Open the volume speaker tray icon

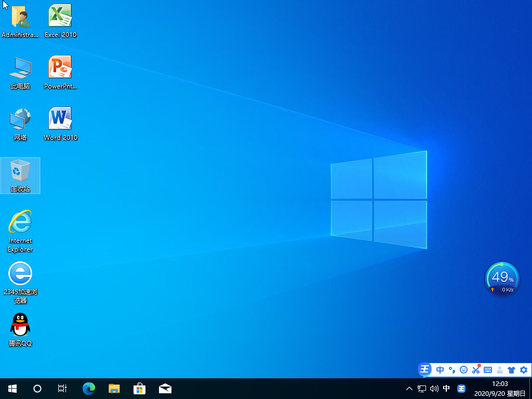pyautogui.click(x=434, y=389)
